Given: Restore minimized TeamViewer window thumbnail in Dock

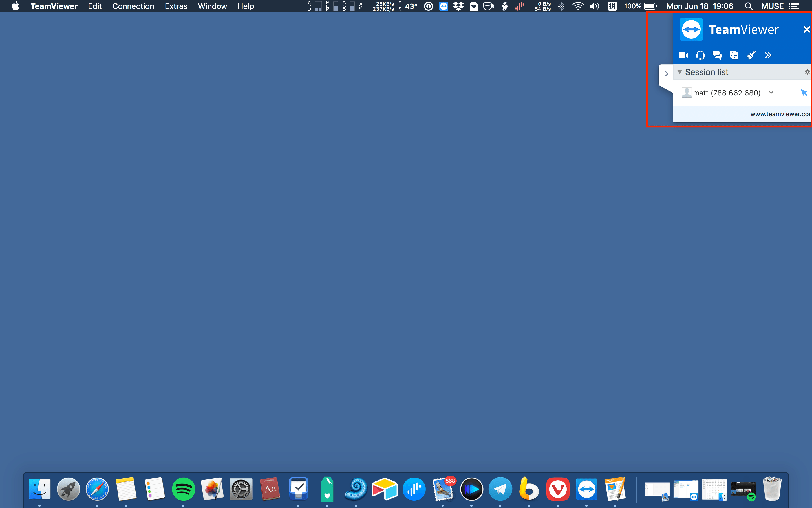Looking at the screenshot, I should 686,490.
